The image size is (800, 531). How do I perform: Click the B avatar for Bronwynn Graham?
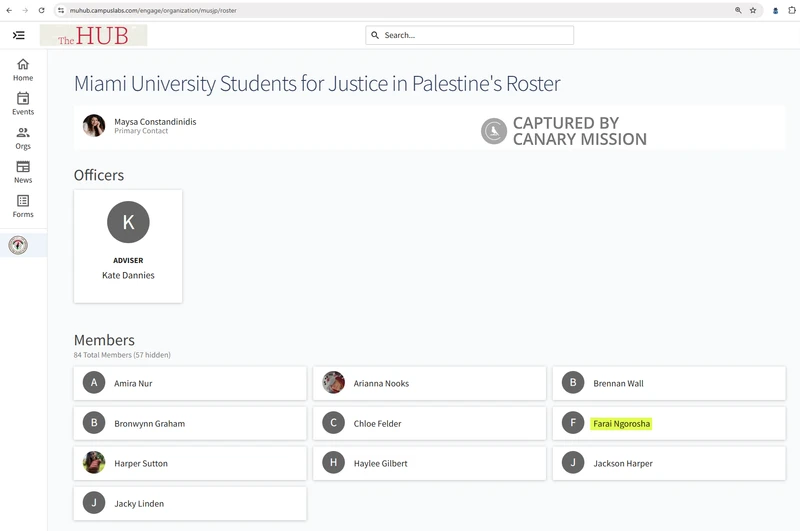click(x=94, y=423)
